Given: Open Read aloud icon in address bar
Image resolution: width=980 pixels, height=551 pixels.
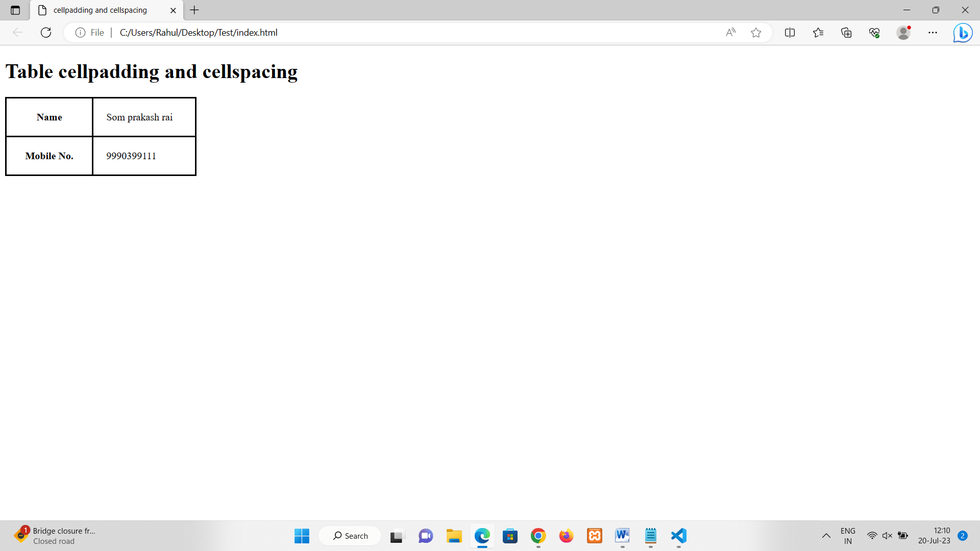Looking at the screenshot, I should click(730, 33).
